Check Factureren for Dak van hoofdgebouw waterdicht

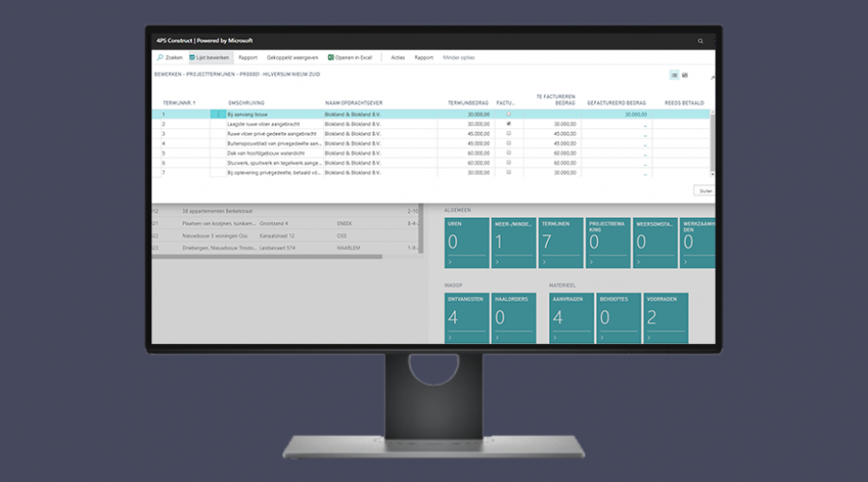(508, 152)
